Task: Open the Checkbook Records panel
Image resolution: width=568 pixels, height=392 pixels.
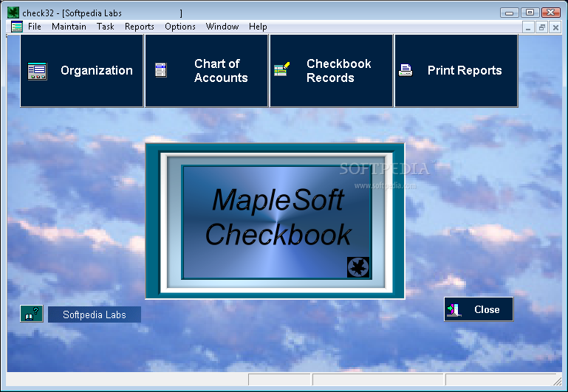Action: (332, 71)
